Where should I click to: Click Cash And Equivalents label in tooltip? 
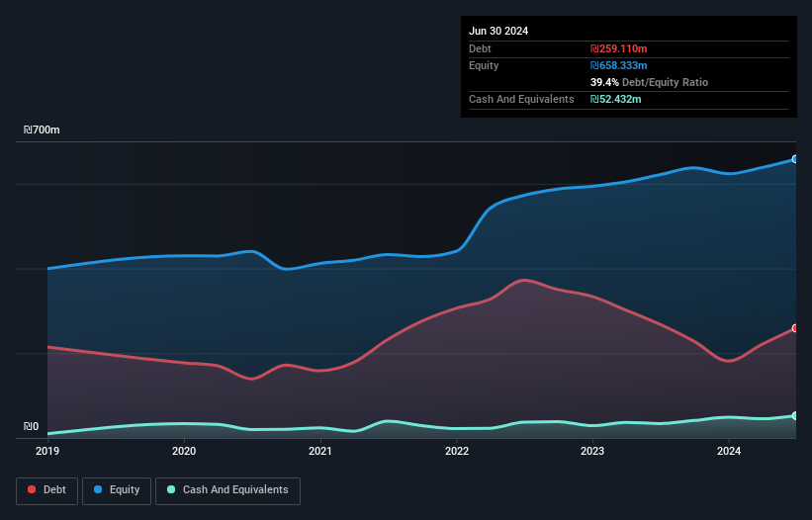521,99
